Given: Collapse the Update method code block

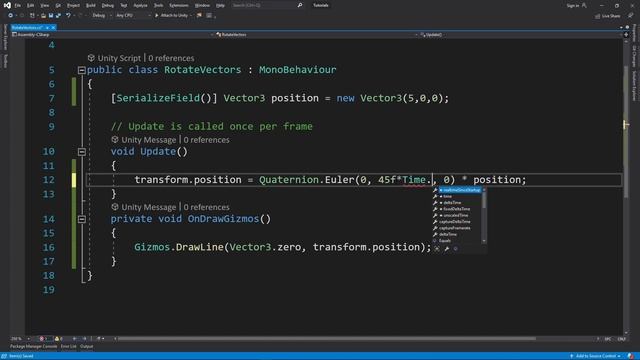Looking at the screenshot, I should point(82,152).
